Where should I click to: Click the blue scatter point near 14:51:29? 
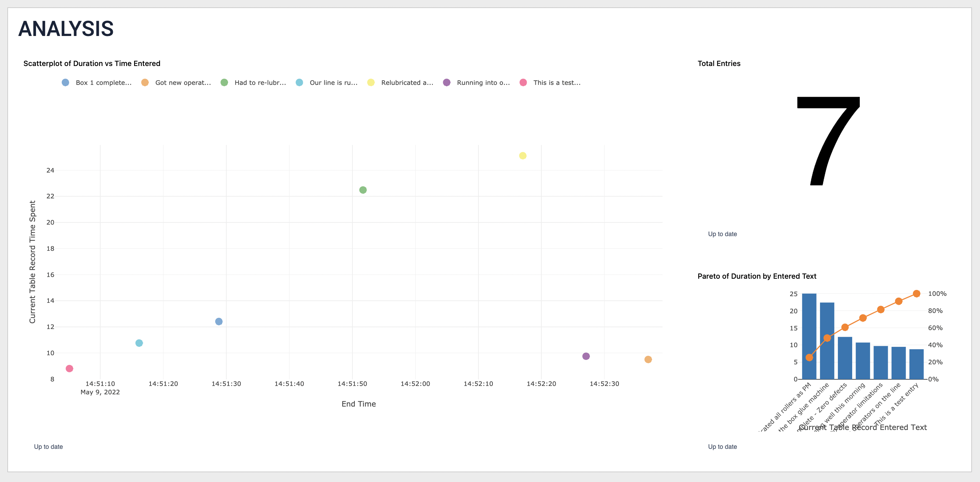(x=219, y=321)
